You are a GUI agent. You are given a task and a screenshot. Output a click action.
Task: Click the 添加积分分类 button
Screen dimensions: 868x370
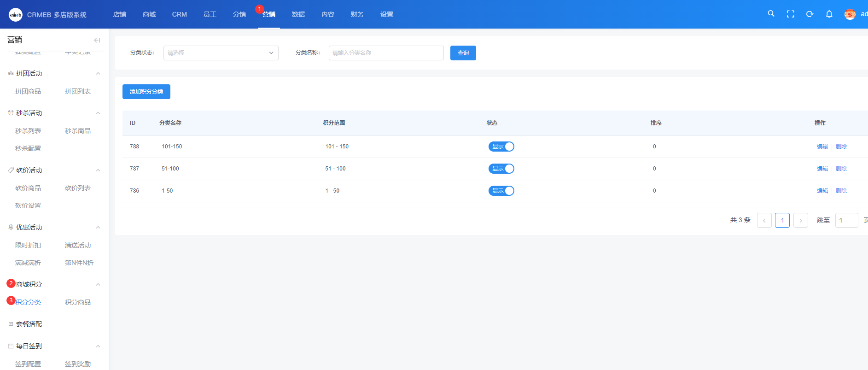tap(146, 92)
